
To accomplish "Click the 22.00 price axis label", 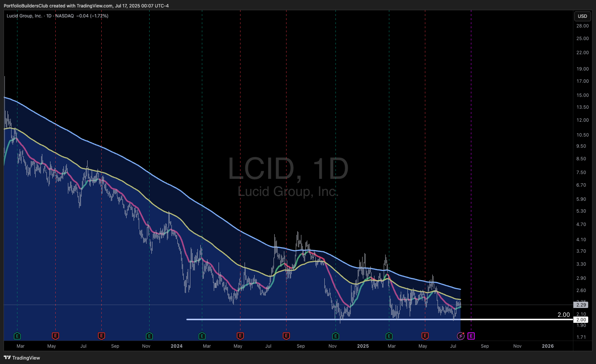I will point(583,53).
